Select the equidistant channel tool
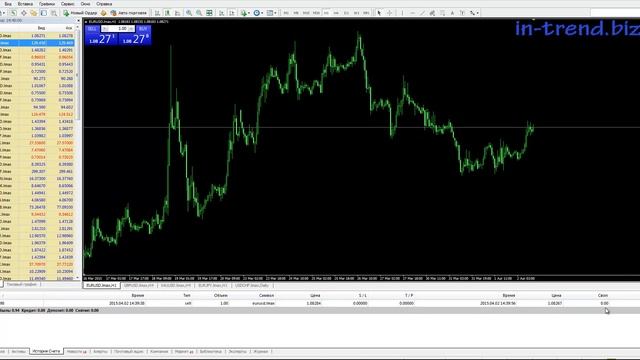This screenshot has height=360, width=640. 432,13
